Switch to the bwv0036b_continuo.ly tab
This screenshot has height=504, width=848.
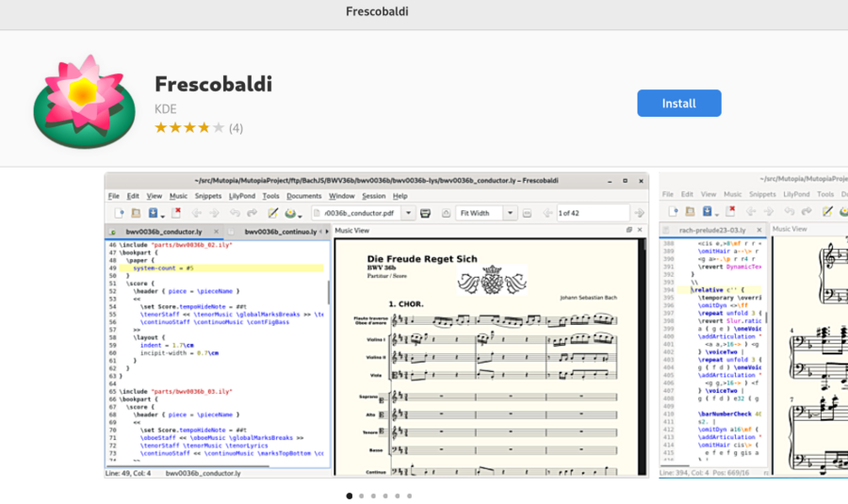coord(277,231)
